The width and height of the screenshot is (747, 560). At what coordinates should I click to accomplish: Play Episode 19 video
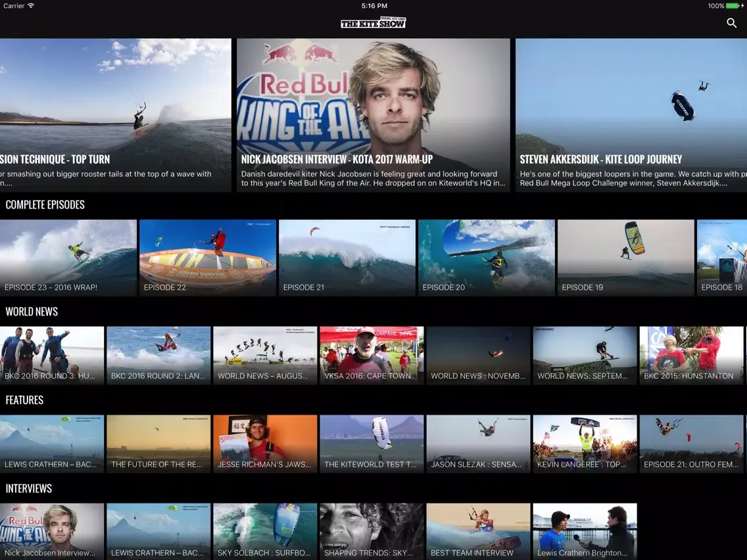(625, 258)
